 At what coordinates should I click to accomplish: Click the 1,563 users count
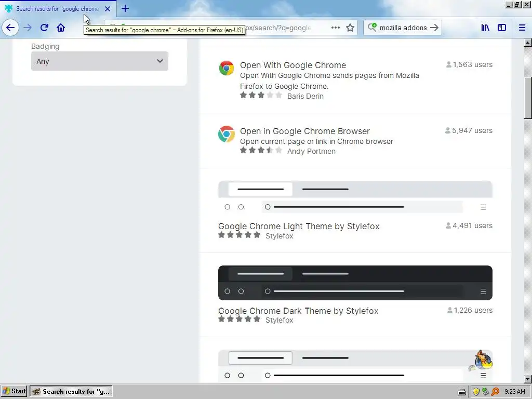(x=469, y=64)
